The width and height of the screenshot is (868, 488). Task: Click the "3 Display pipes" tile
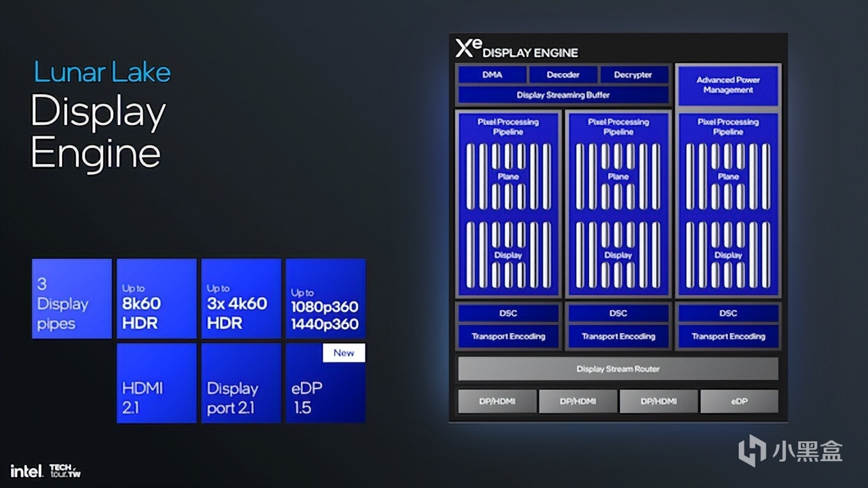[x=72, y=298]
